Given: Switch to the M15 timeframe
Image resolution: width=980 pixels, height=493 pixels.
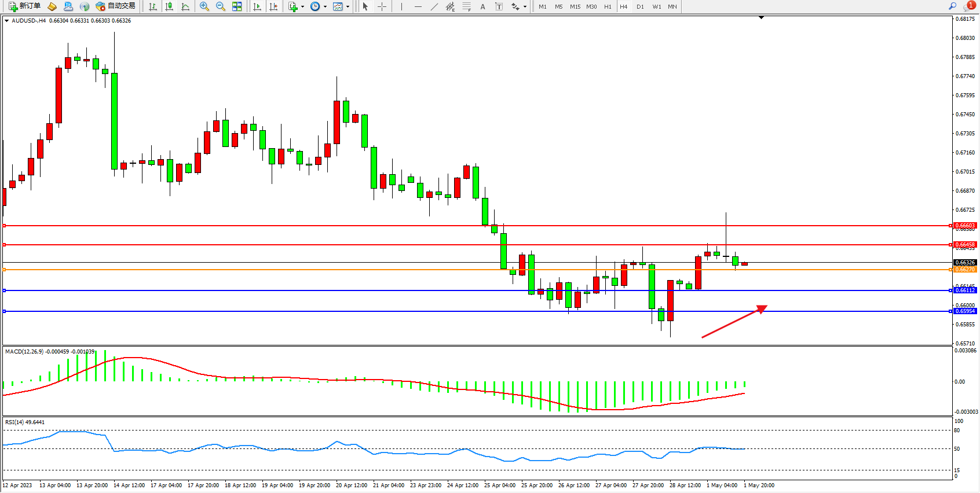Looking at the screenshot, I should click(x=575, y=6).
